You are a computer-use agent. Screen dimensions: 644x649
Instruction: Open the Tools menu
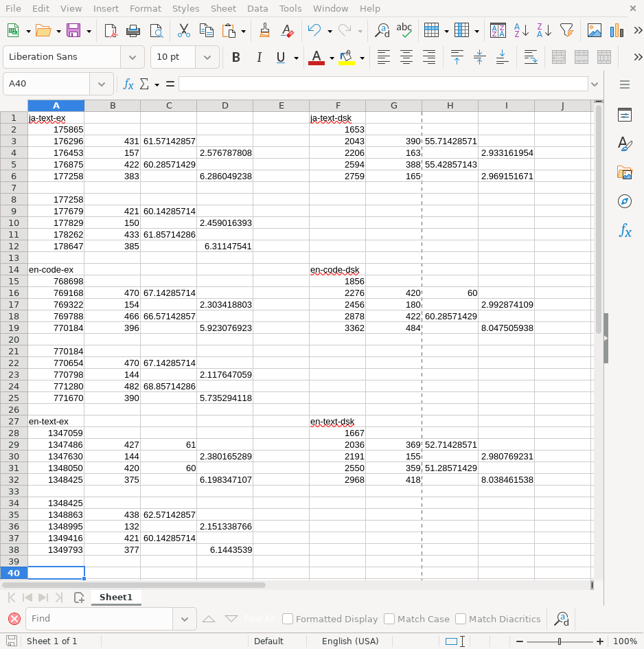point(290,8)
